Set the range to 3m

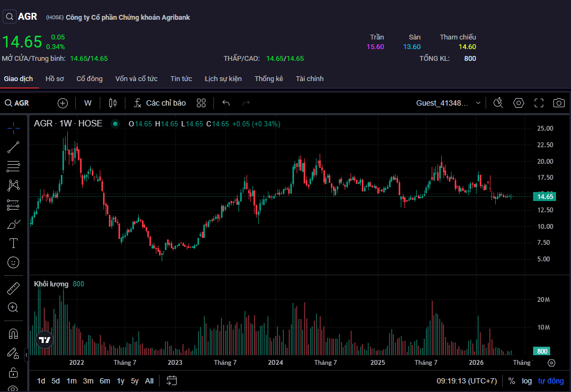point(88,381)
